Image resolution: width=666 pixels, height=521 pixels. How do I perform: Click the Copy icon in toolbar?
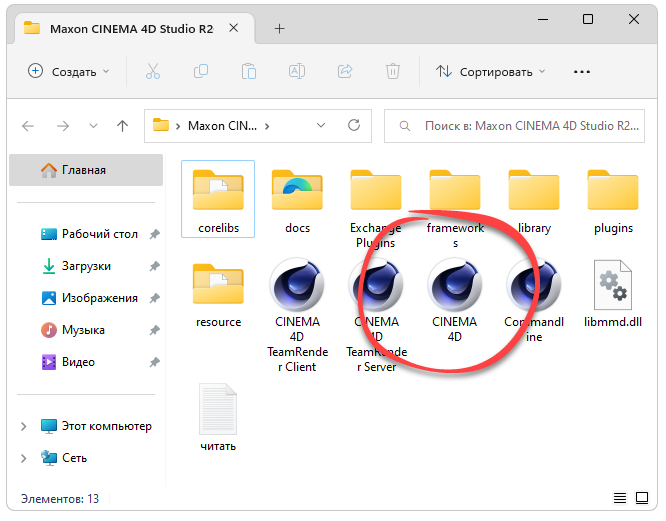point(200,71)
